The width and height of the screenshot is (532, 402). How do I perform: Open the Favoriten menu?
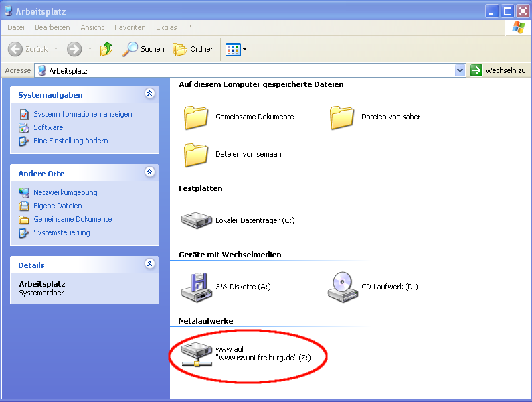pos(130,27)
